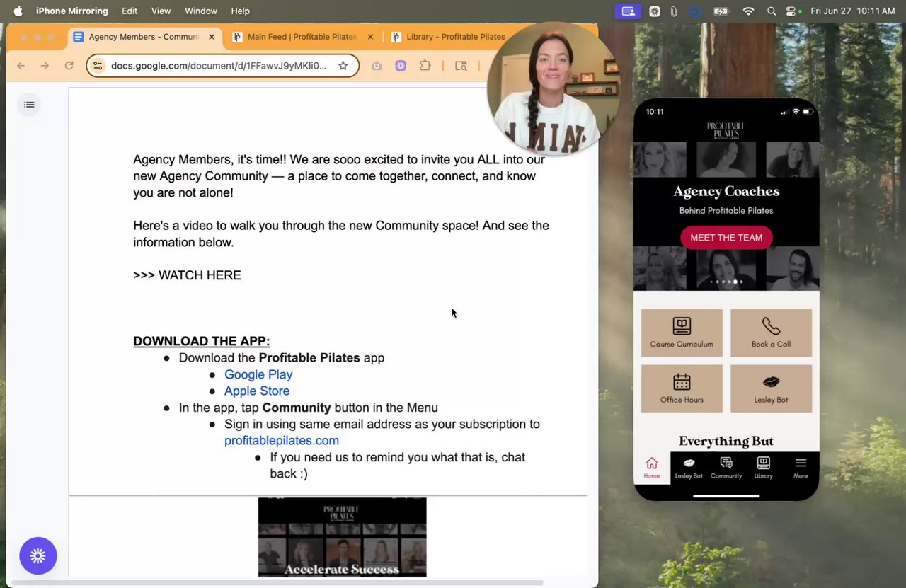Open the Edit menu
Screen dimensions: 906x588
point(130,11)
